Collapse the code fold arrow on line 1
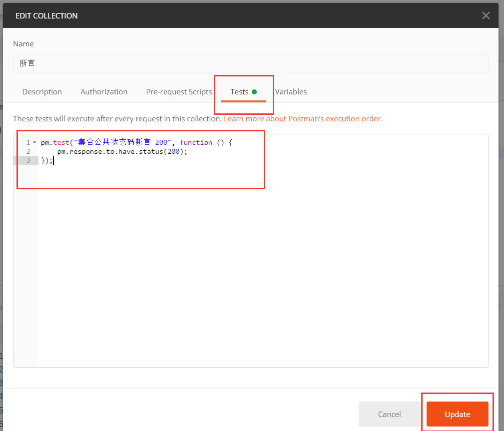 [34, 142]
